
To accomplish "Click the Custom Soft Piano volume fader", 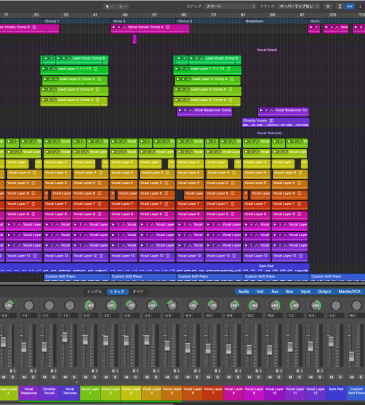I will pos(352,356).
